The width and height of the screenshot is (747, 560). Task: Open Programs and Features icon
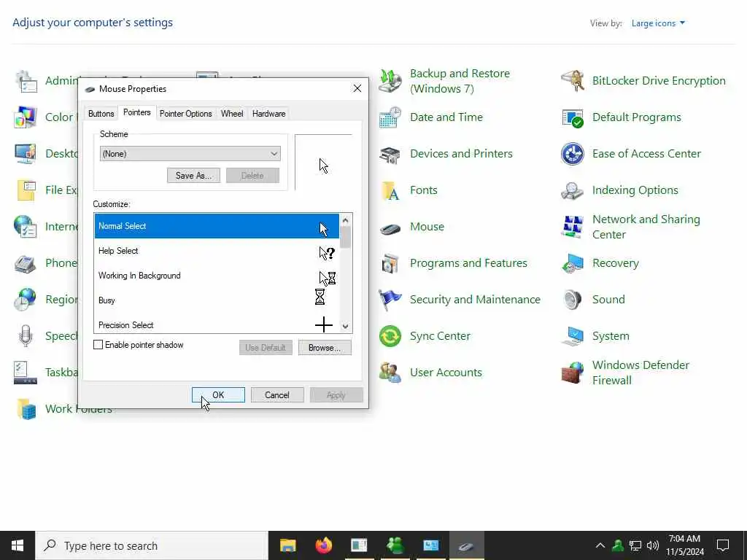pyautogui.click(x=390, y=263)
